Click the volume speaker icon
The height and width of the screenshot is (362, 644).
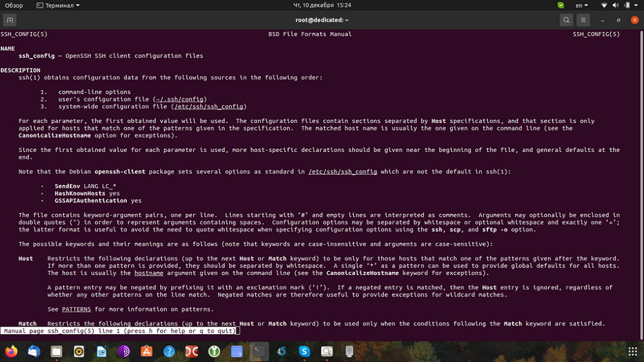coord(615,5)
